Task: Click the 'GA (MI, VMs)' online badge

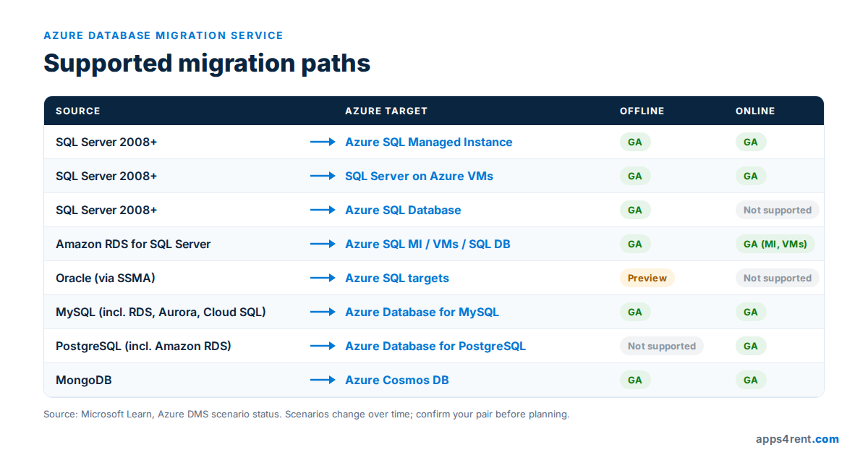Action: pyautogui.click(x=775, y=244)
